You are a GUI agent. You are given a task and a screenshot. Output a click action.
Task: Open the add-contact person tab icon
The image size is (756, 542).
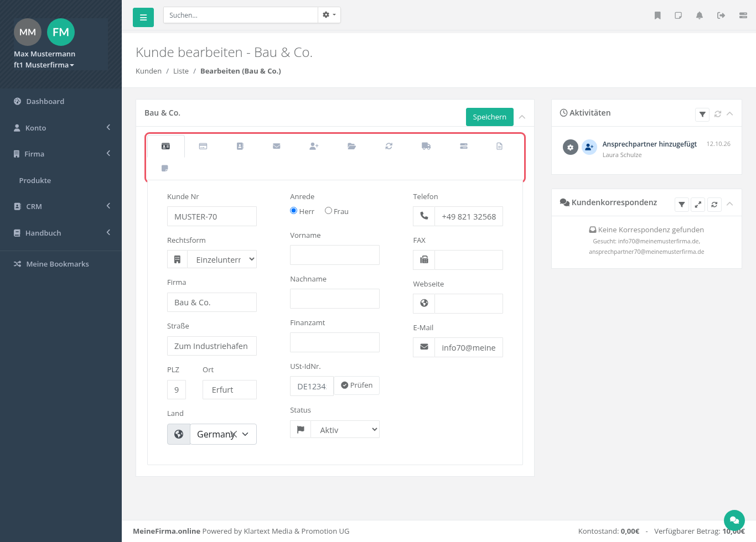[x=314, y=147]
